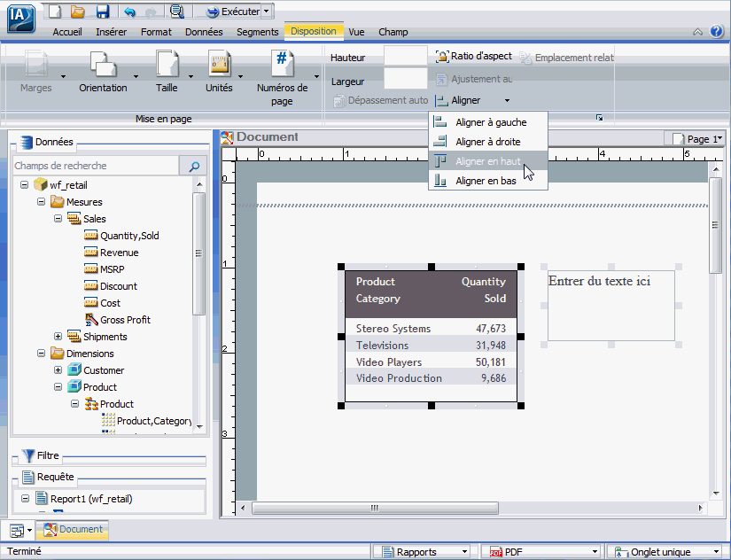Image resolution: width=731 pixels, height=560 pixels.
Task: Open the Orientation dropdown arrow
Action: pyautogui.click(x=136, y=76)
